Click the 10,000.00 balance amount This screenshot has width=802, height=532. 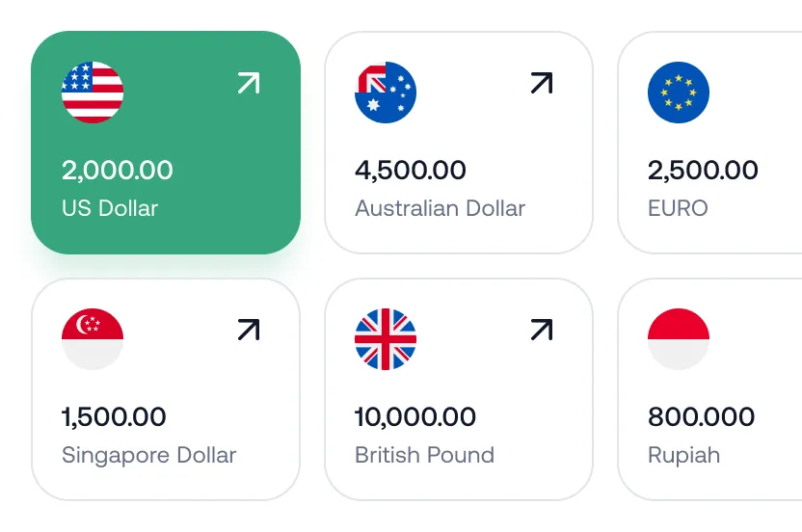[415, 417]
